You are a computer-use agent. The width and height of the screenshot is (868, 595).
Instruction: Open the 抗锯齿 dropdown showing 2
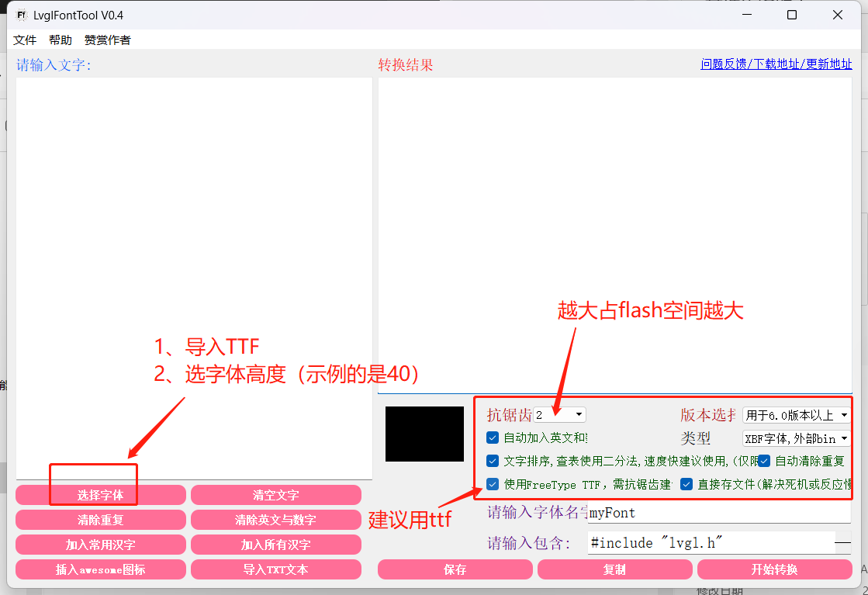pyautogui.click(x=559, y=414)
